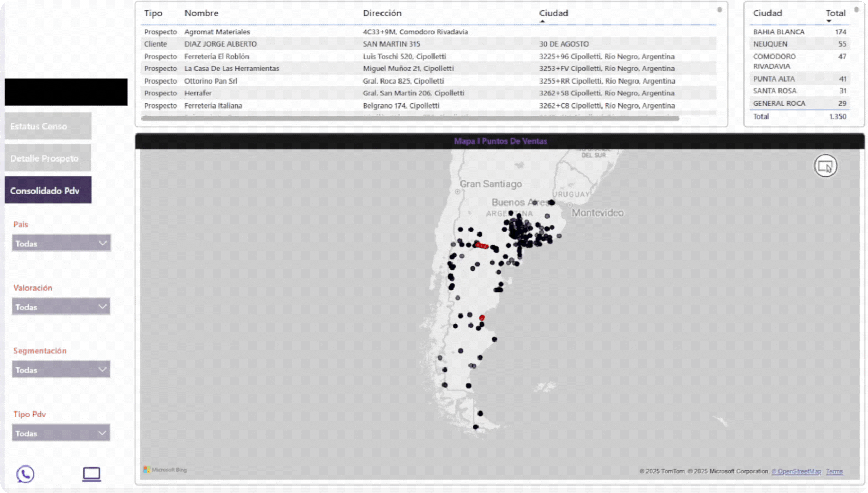The width and height of the screenshot is (868, 493).
Task: Sort table by Dirección column header
Action: pos(382,13)
